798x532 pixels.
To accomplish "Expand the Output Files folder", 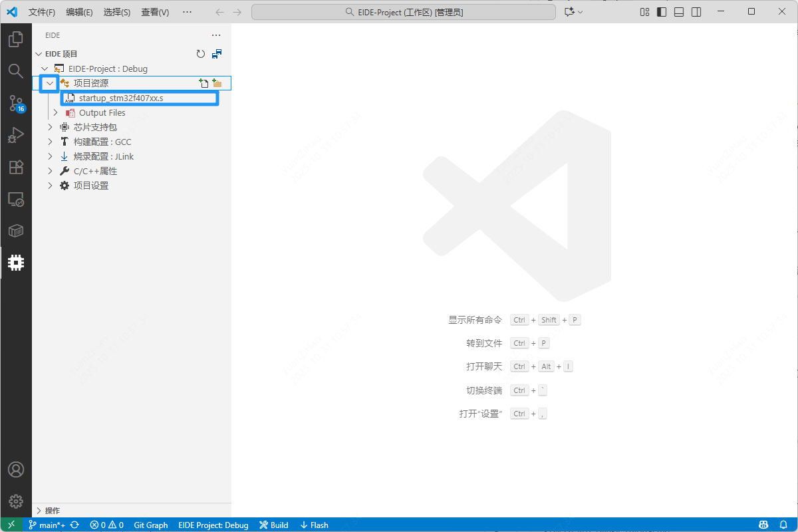I will tap(56, 113).
